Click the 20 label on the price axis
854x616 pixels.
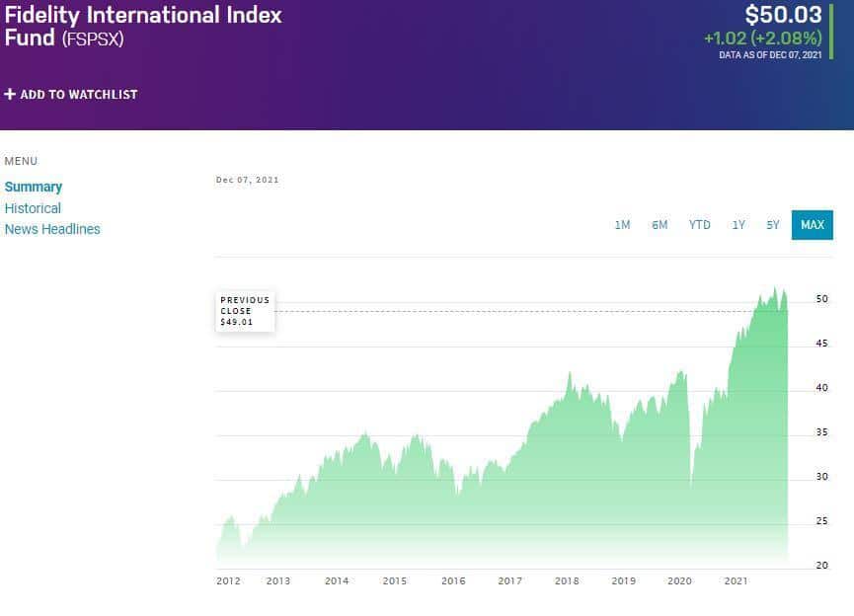821,566
